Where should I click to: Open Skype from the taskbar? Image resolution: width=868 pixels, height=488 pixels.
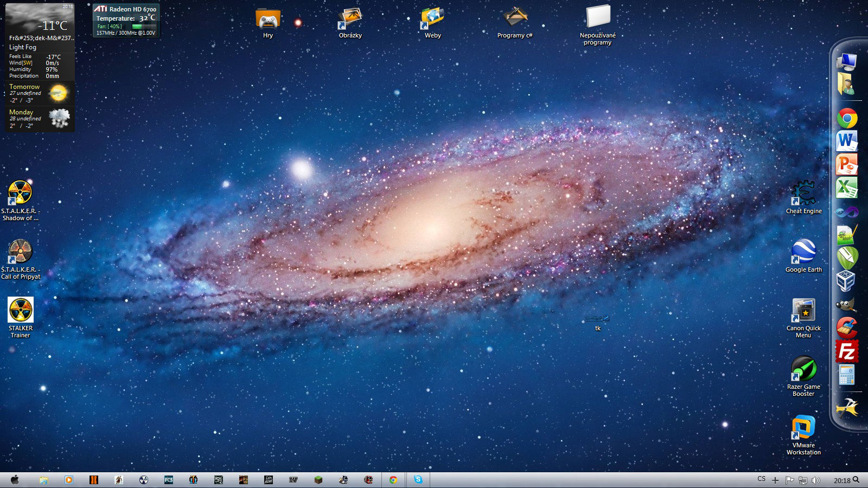[418, 480]
